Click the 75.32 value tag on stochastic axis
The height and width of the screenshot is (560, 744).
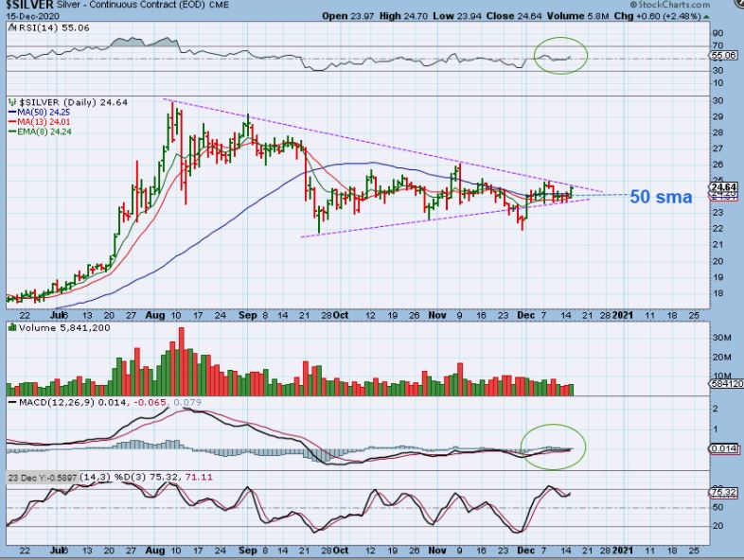[724, 493]
